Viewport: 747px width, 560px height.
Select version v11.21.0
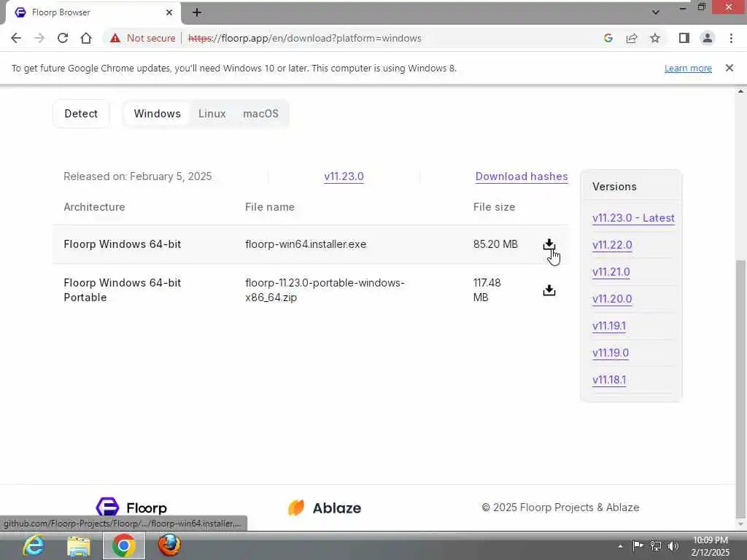(x=611, y=272)
